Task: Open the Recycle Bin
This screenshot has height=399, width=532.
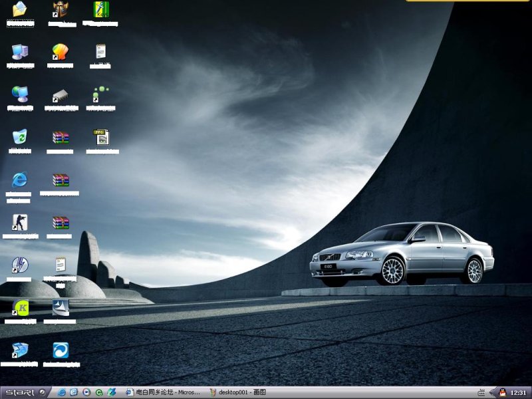Action: (x=19, y=136)
